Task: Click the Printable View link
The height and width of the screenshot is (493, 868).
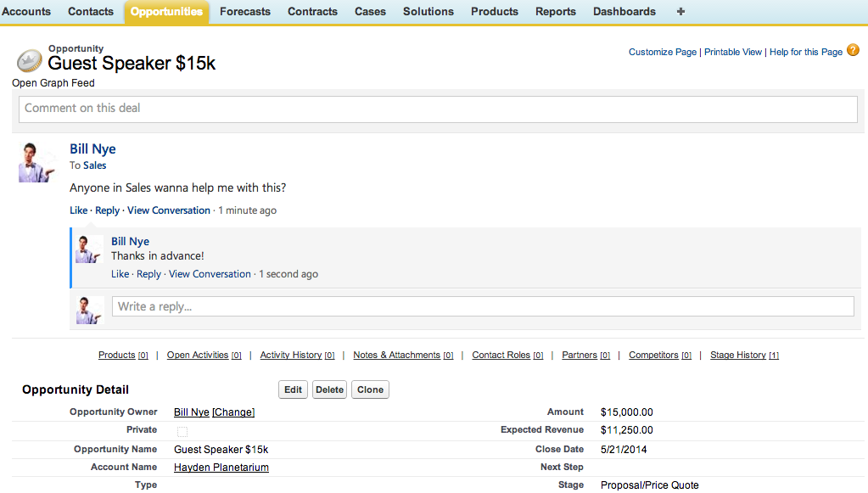Action: click(733, 52)
